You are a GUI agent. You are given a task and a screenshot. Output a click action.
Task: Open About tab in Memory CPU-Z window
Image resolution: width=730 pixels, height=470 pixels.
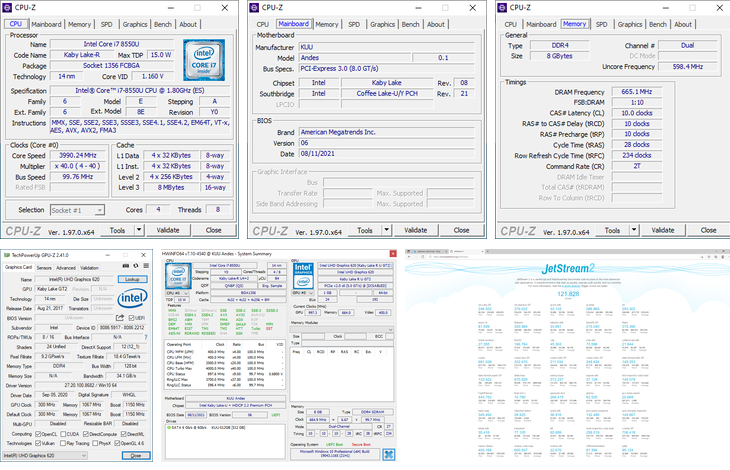click(x=683, y=24)
